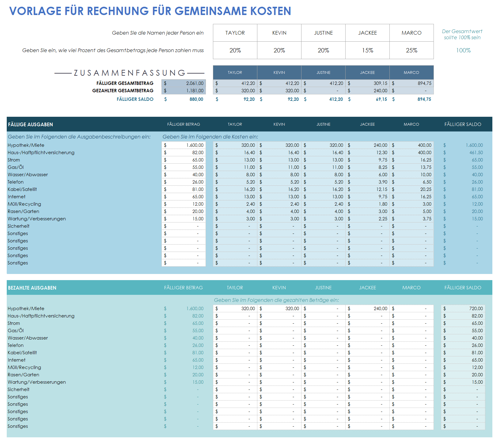504x441 pixels.
Task: Click paid section balance 720,00
Action: click(463, 309)
